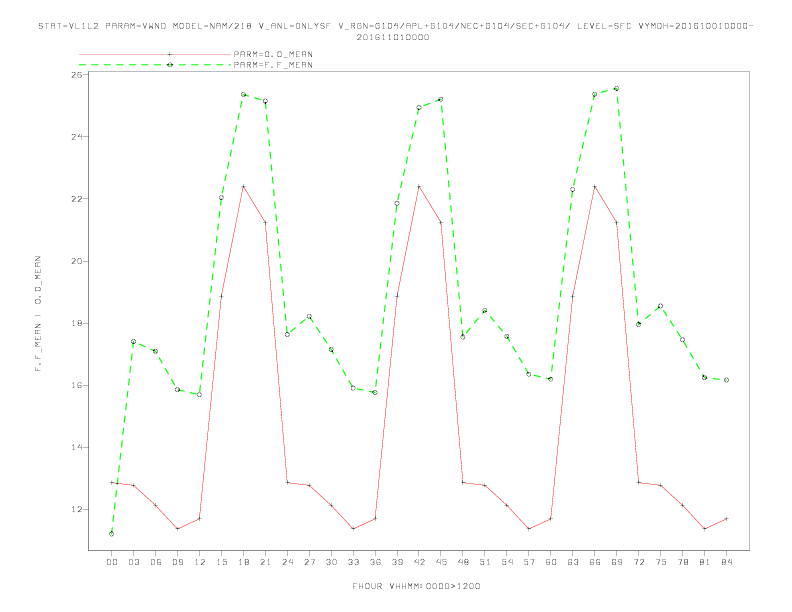
Task: Click the PARM=O.O_MEAN legend label
Action: [273, 54]
